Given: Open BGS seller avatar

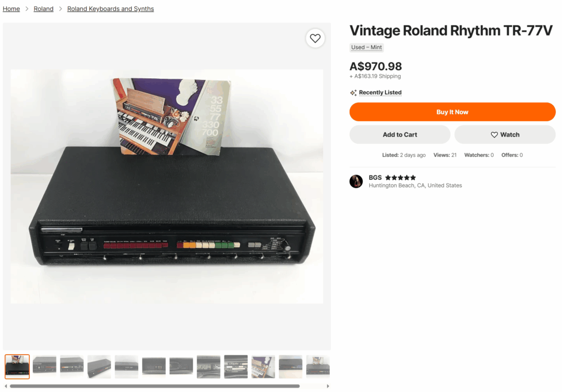Looking at the screenshot, I should point(356,181).
